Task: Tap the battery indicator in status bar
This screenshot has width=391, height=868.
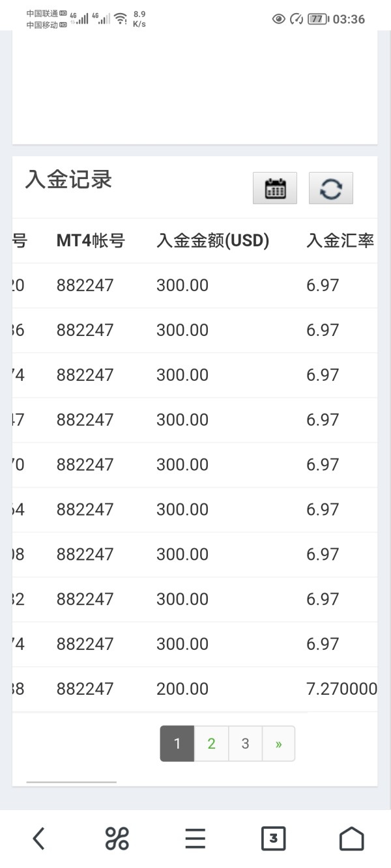Action: click(317, 19)
